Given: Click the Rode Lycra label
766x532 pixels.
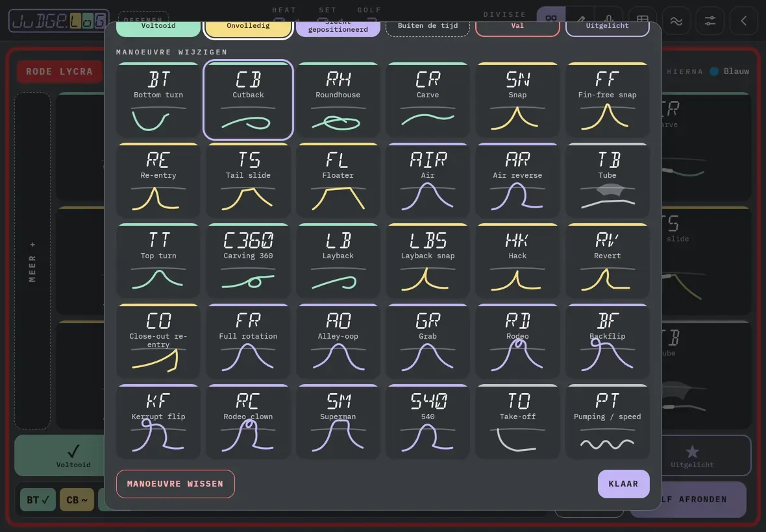Looking at the screenshot, I should click(x=59, y=72).
